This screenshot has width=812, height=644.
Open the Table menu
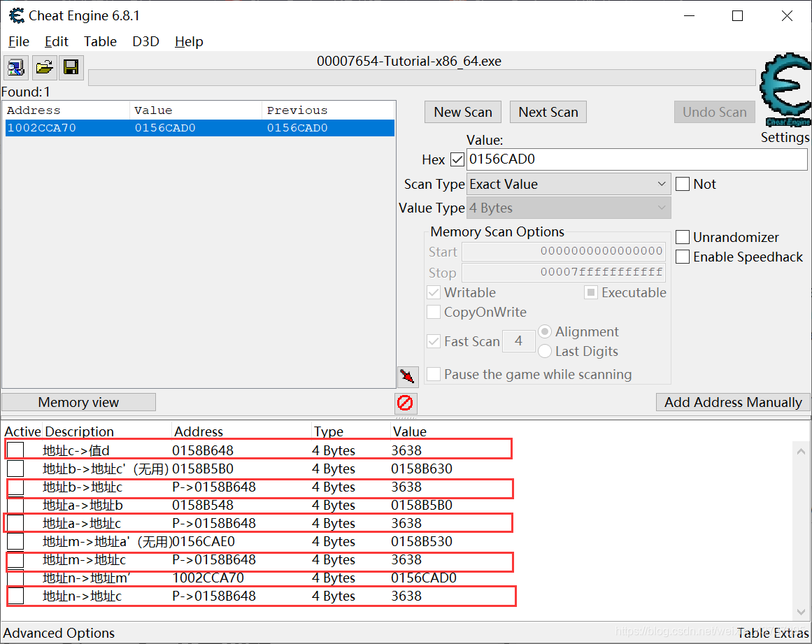coord(100,41)
